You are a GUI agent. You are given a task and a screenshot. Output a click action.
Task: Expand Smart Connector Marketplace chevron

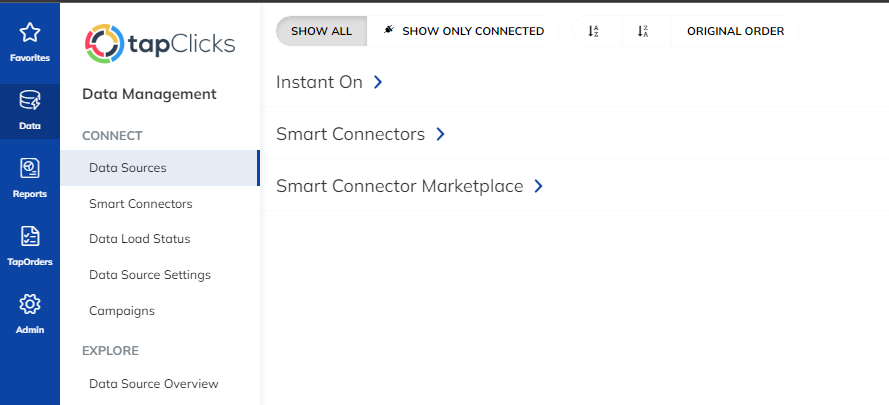click(x=539, y=186)
